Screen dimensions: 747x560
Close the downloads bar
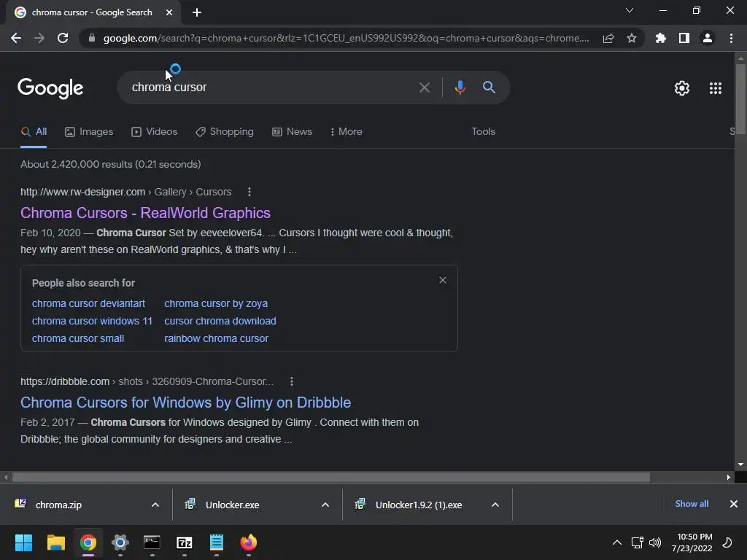734,504
